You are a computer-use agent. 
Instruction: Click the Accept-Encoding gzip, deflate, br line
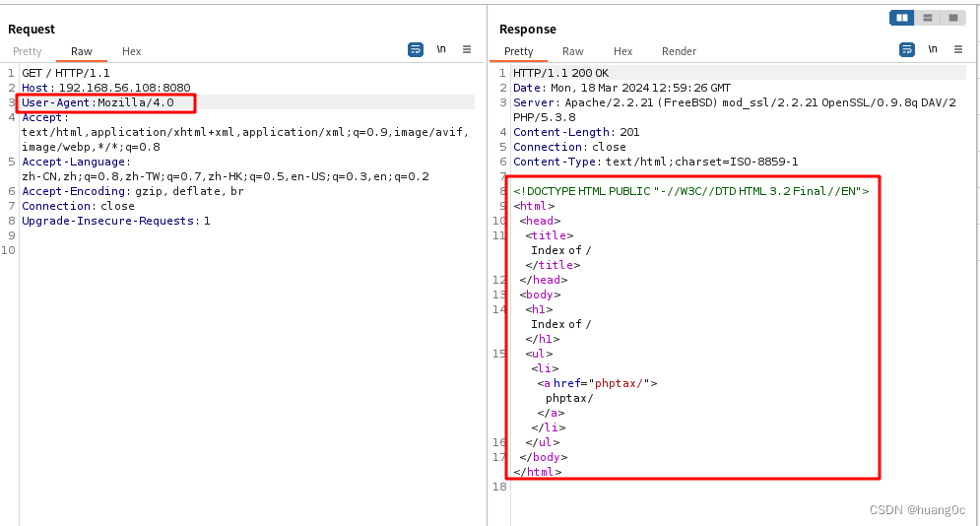(133, 191)
